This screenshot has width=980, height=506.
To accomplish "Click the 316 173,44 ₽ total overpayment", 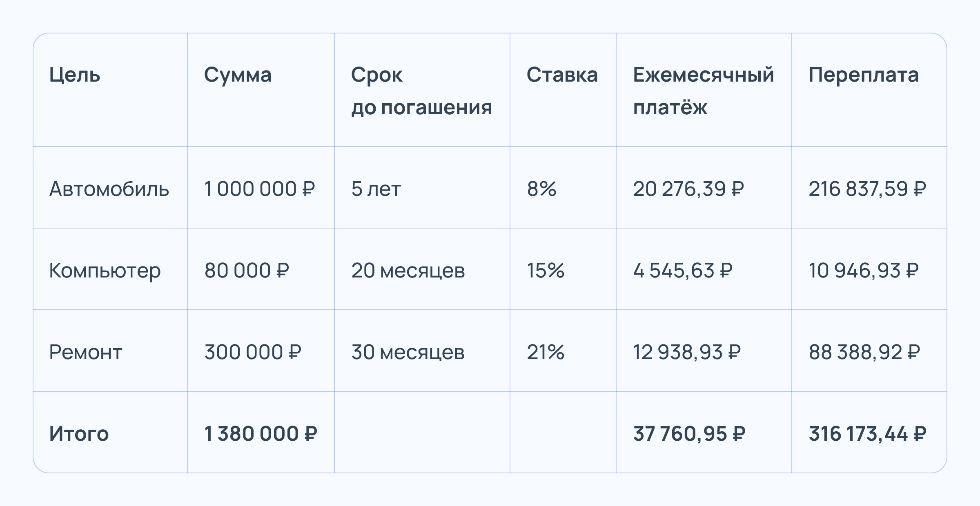I will point(867,434).
